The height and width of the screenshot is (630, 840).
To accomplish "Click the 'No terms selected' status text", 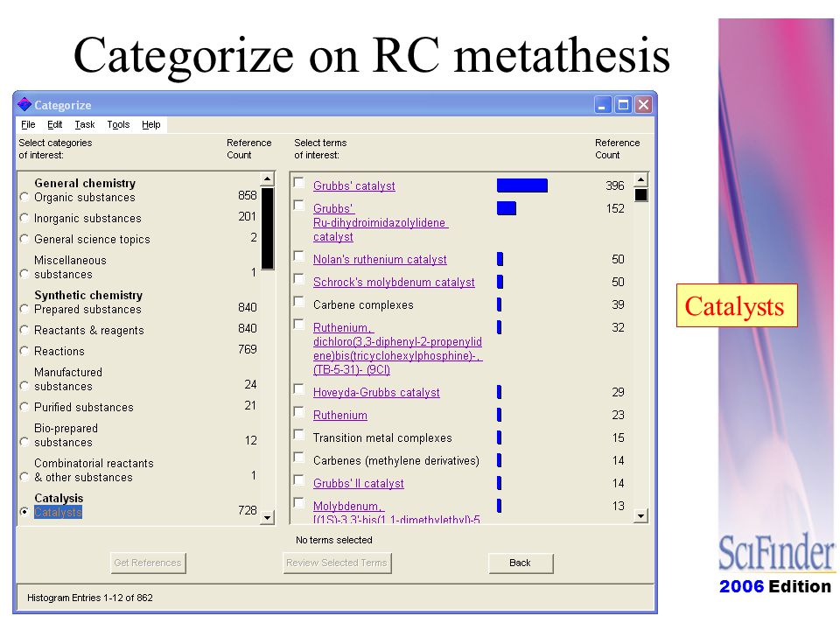I will [x=333, y=540].
